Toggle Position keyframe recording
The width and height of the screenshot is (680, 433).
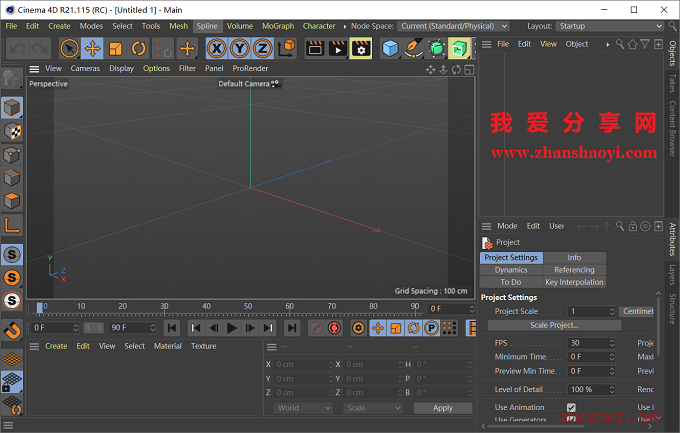pos(378,328)
